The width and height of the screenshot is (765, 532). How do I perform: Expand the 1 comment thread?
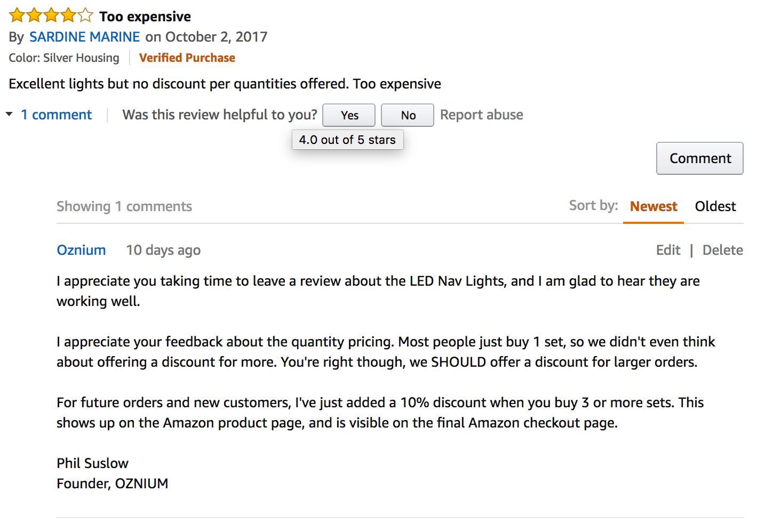click(56, 114)
